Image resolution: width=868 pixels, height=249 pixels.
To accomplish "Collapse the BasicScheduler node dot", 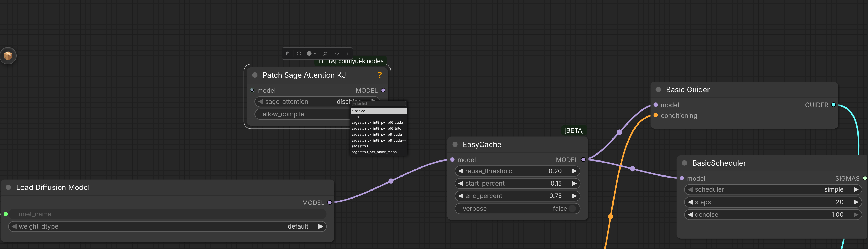I will tap(684, 163).
